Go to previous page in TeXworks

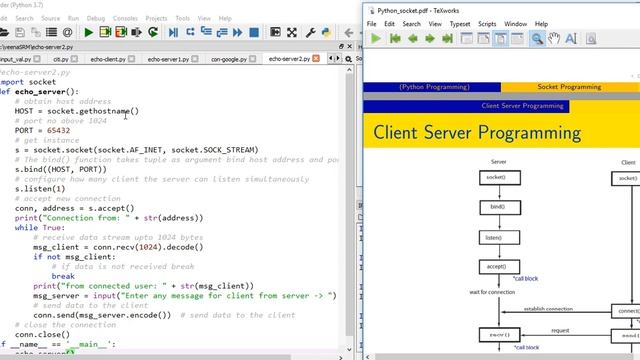[x=413, y=39]
